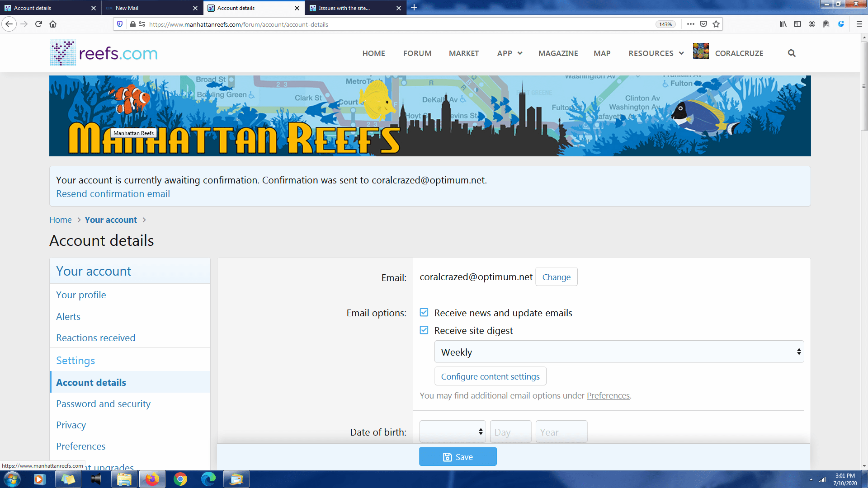
Task: Click the Year input field
Action: tap(561, 432)
